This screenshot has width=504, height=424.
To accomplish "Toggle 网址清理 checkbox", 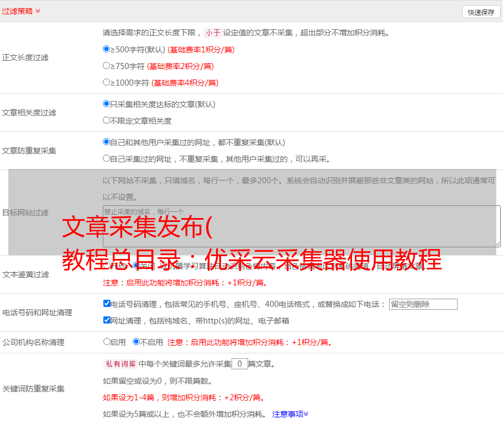I will click(107, 320).
